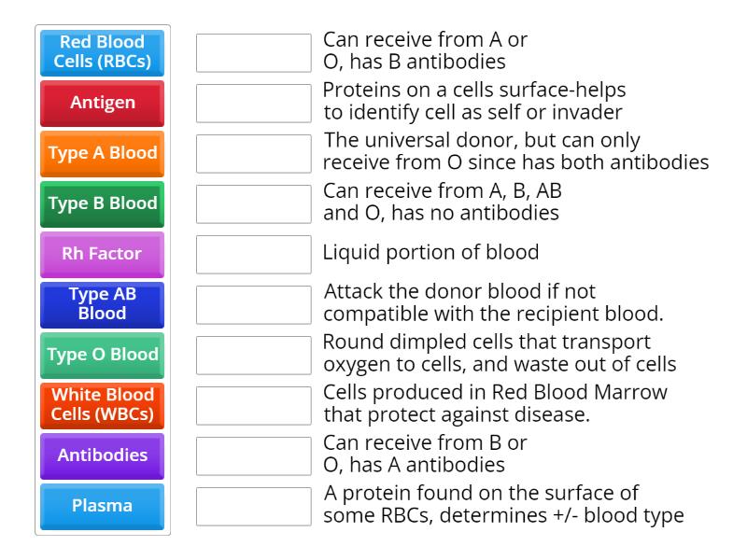
Task: Click the answer box beside the B antibodies clue
Action: click(x=253, y=52)
